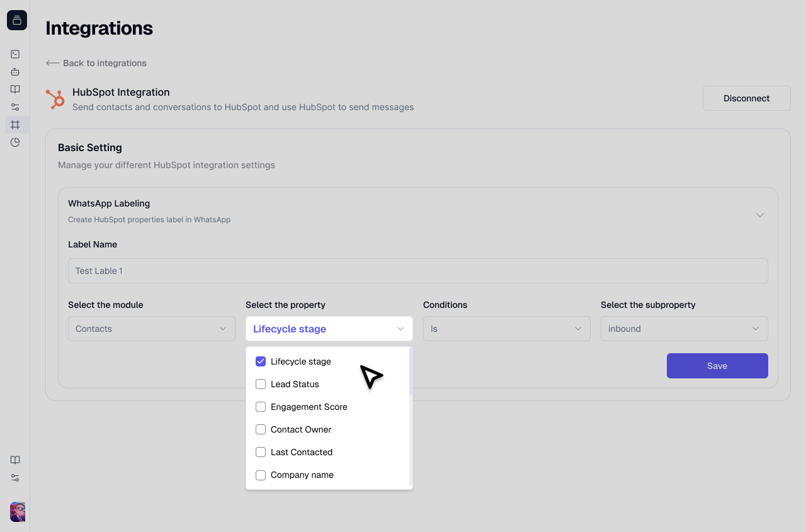This screenshot has width=806, height=532.
Task: Select the highlighted hash integrations sidebar icon
Action: point(15,125)
